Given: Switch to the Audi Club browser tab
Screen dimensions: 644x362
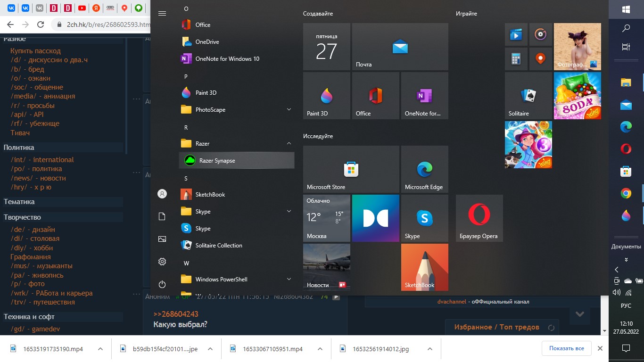Looking at the screenshot, I should pyautogui.click(x=110, y=8).
